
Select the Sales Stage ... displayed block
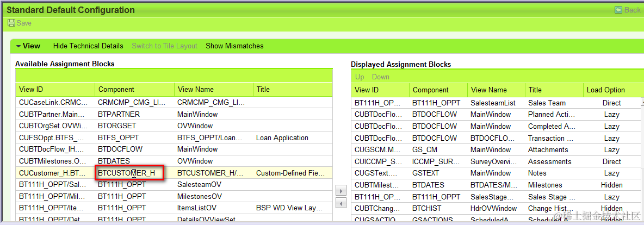(554, 197)
